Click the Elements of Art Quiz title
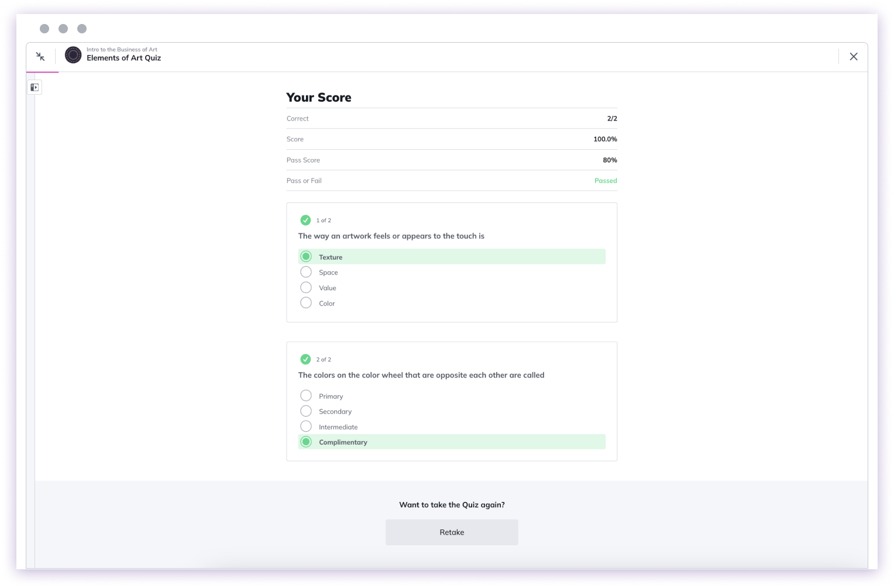The width and height of the screenshot is (894, 588). (x=123, y=58)
